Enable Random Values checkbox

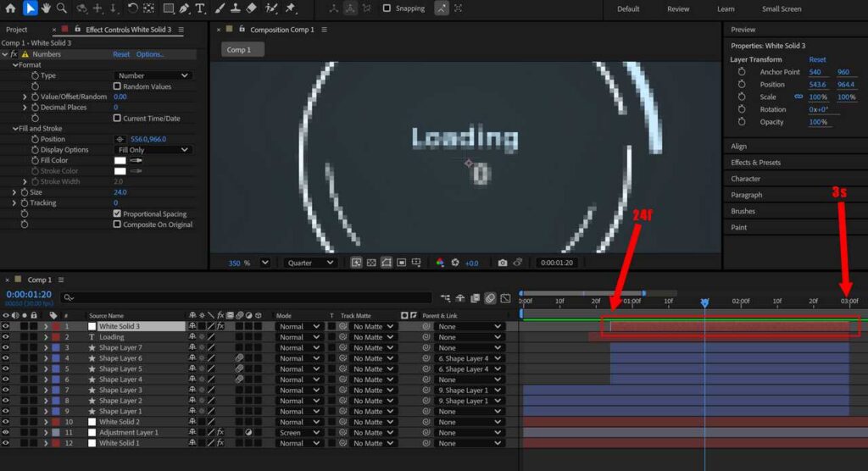(117, 86)
